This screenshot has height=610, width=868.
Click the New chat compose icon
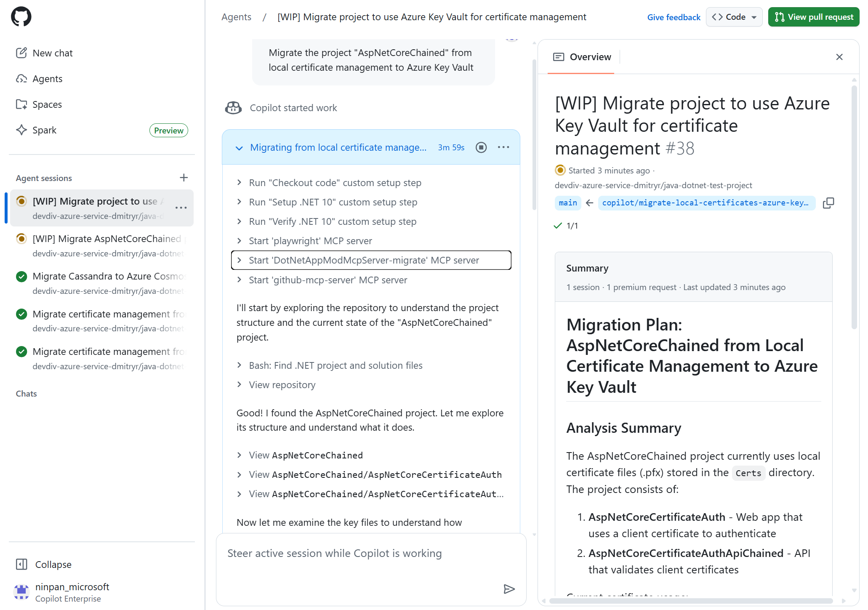tap(21, 53)
